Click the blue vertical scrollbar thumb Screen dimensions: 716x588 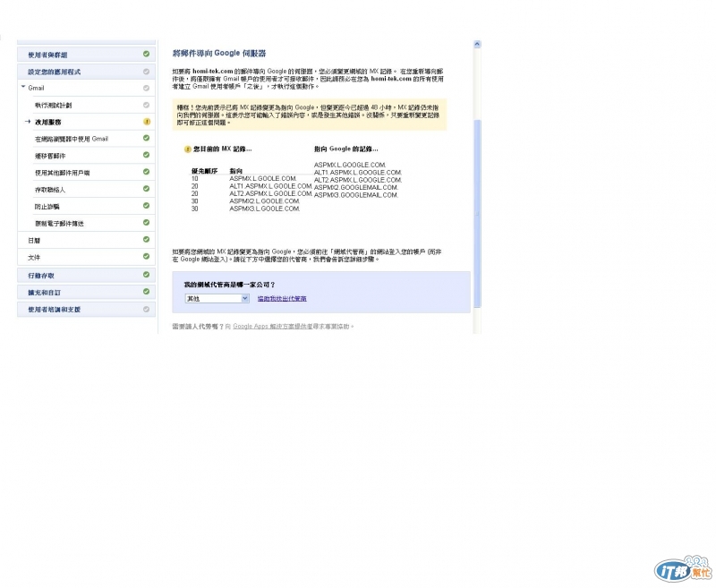477,213
